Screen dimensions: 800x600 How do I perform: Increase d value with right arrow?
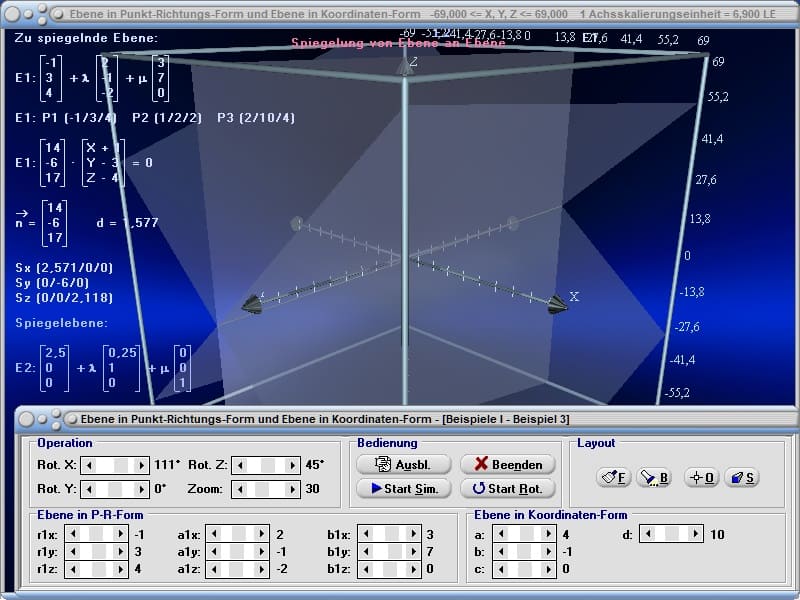click(x=695, y=534)
